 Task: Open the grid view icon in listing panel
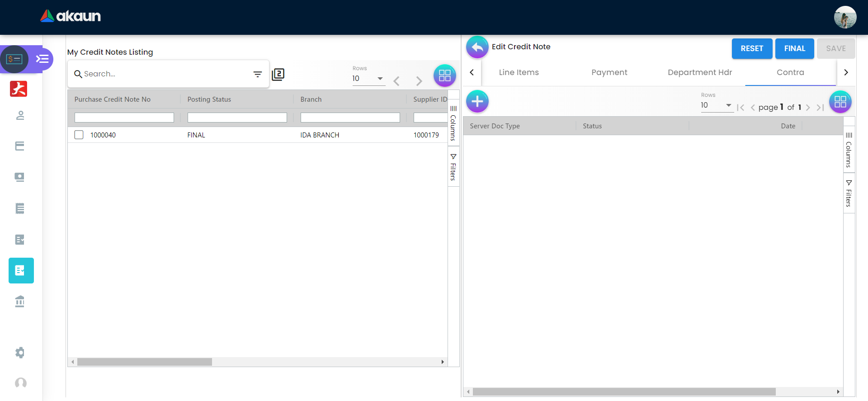point(444,75)
